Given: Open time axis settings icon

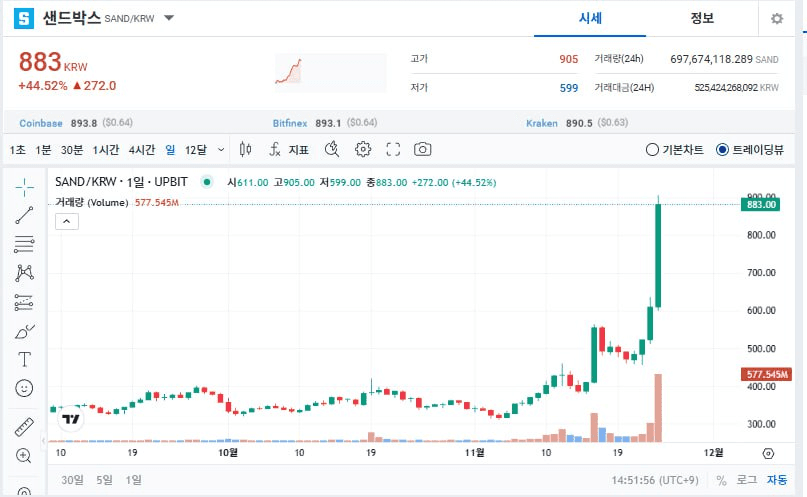Looking at the screenshot, I should point(768,453).
